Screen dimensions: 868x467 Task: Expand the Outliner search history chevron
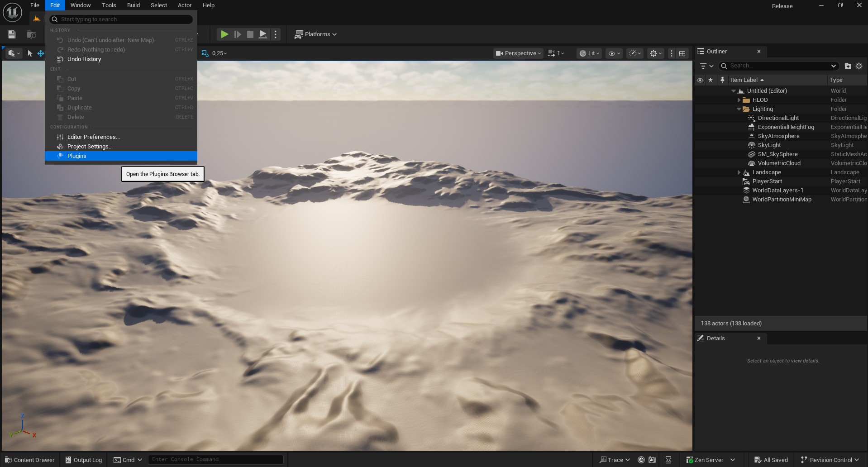[833, 66]
